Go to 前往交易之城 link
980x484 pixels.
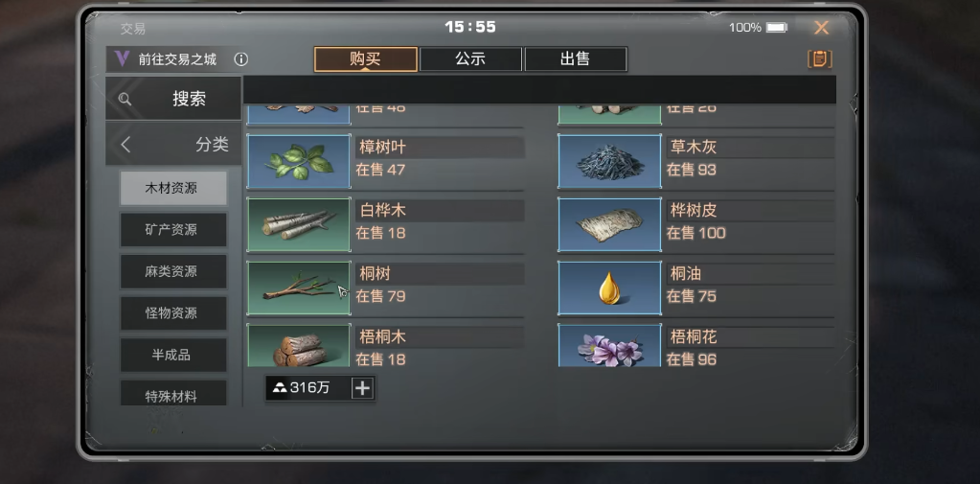tap(177, 59)
